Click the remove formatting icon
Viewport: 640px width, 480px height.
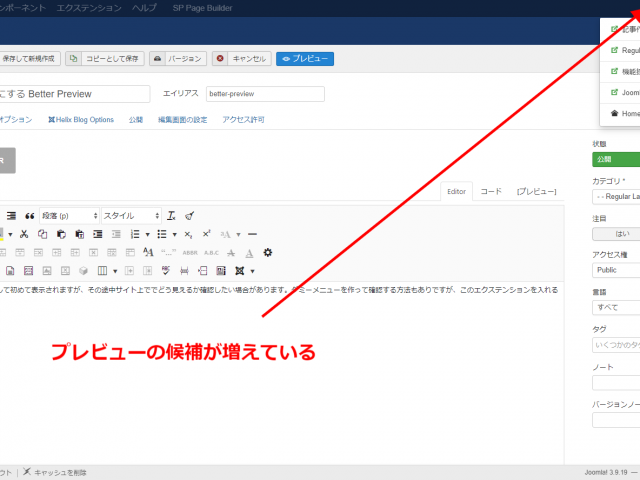click(171, 216)
